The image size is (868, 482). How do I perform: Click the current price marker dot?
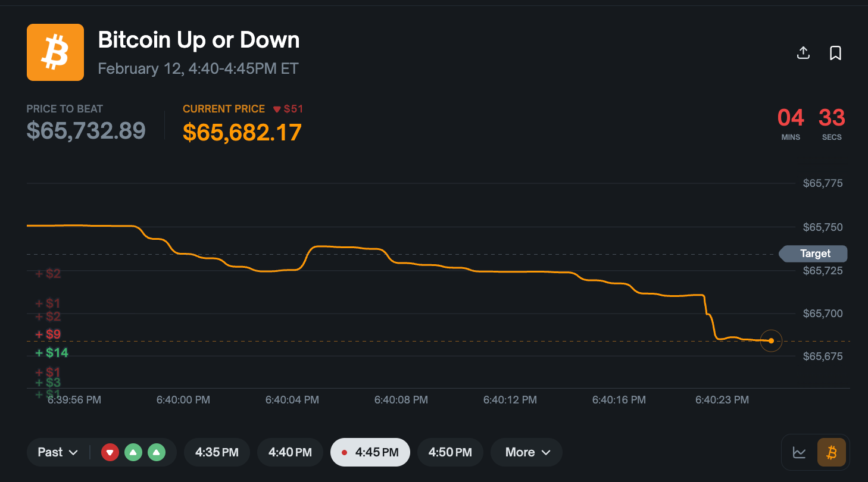[771, 340]
